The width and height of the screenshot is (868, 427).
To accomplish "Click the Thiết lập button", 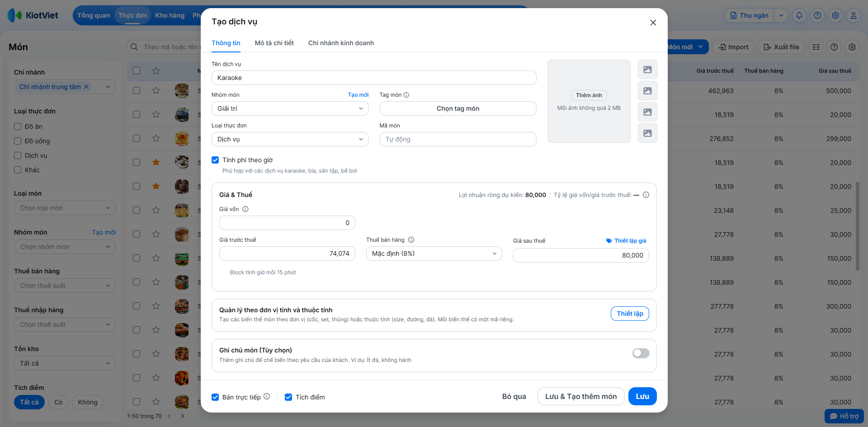I will tap(629, 314).
